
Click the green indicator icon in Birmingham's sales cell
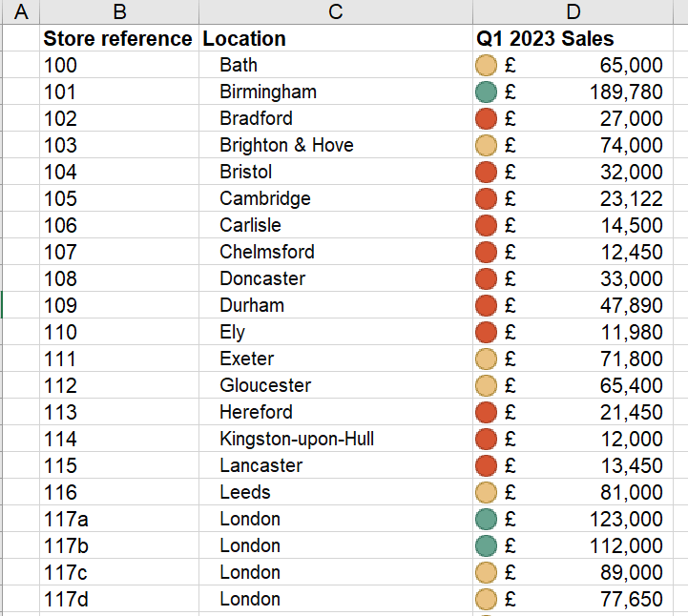pos(487,92)
